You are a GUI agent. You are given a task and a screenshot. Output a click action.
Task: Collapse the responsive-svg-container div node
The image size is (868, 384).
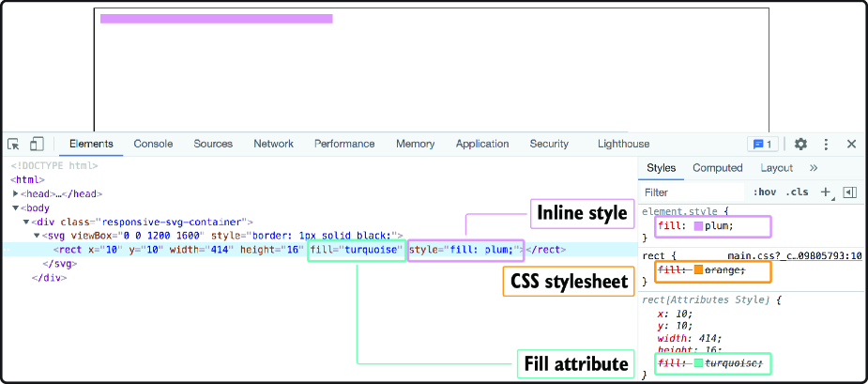pyautogui.click(x=26, y=223)
